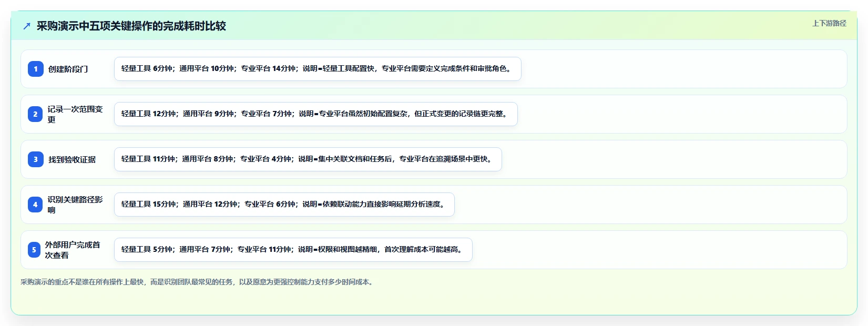Select step badge number 4
Image resolution: width=868 pixels, height=326 pixels.
click(35, 205)
